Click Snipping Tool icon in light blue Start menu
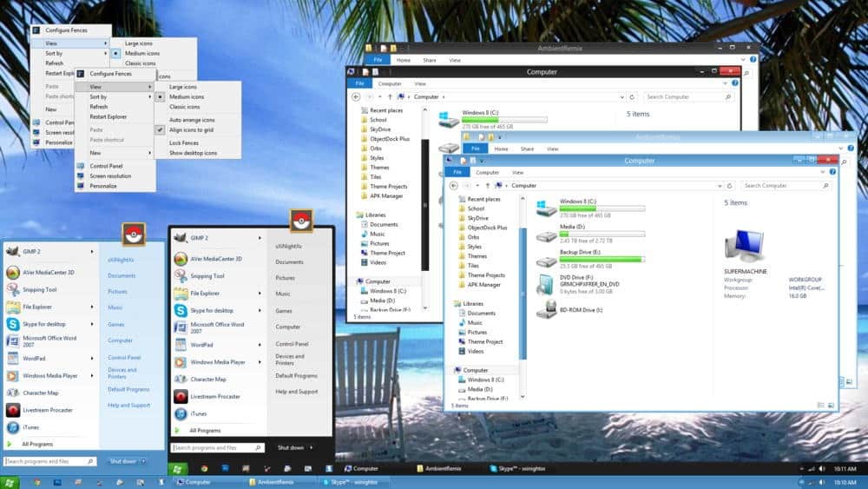 coord(12,289)
